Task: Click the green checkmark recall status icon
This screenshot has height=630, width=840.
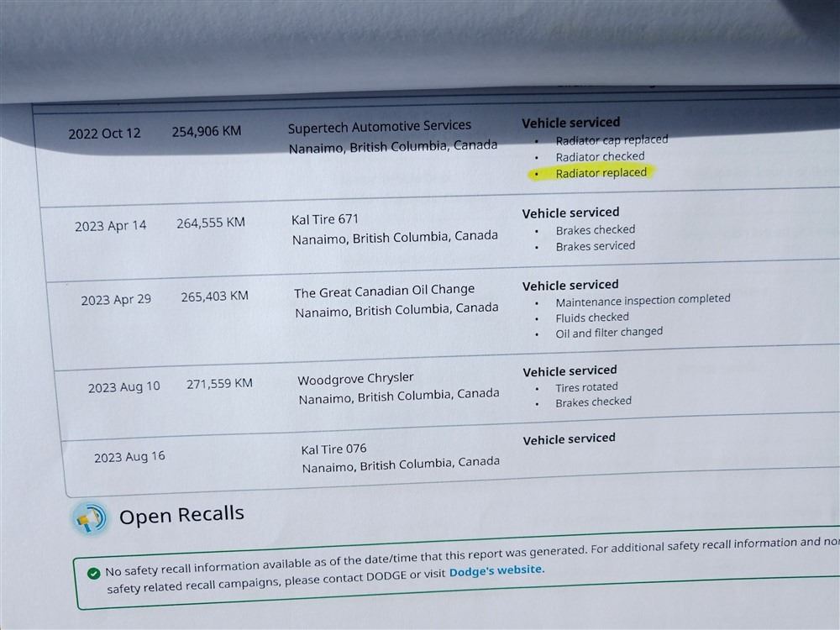Action: coord(94,572)
